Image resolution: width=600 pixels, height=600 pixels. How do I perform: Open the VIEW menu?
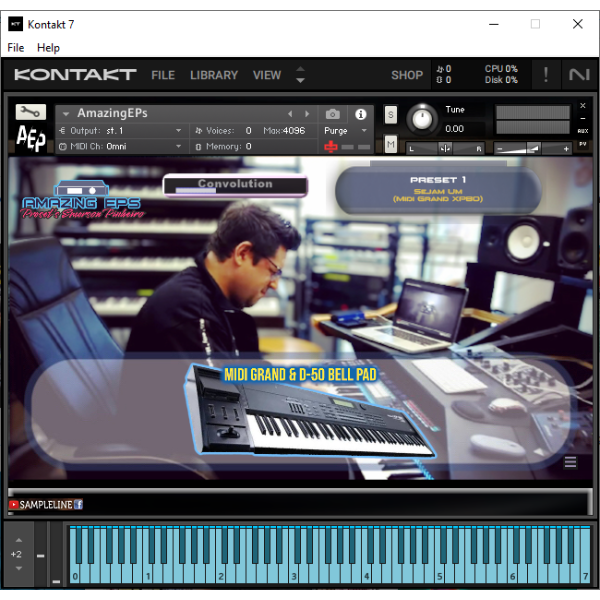[x=267, y=75]
